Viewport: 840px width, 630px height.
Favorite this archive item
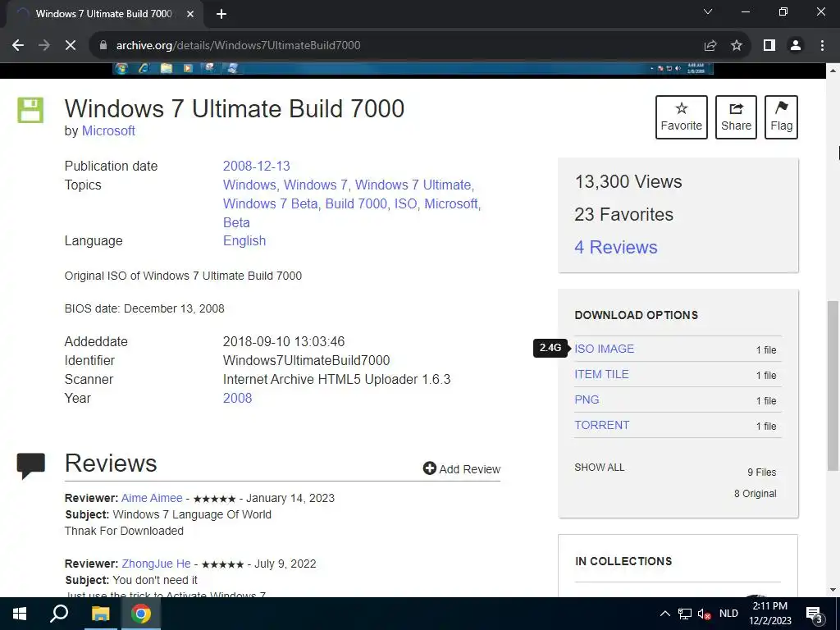(682, 117)
